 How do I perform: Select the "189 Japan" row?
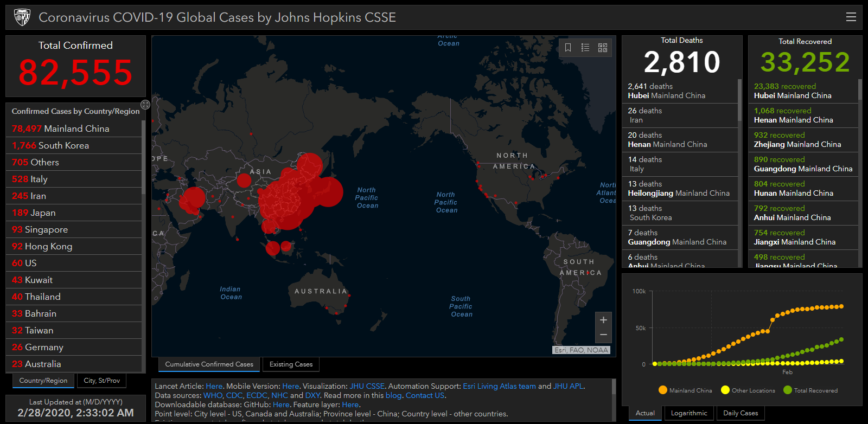[x=74, y=213]
